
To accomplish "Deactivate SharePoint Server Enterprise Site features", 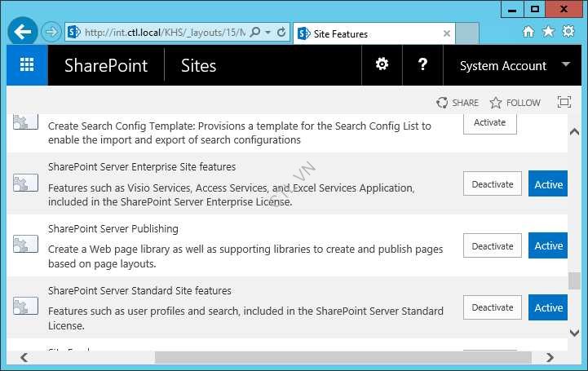I will (492, 184).
